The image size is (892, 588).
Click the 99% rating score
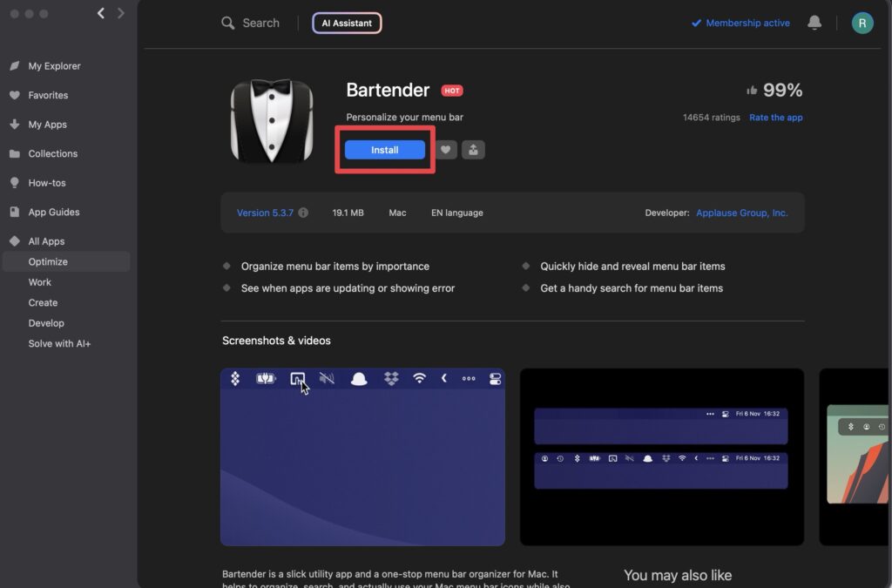pos(783,90)
